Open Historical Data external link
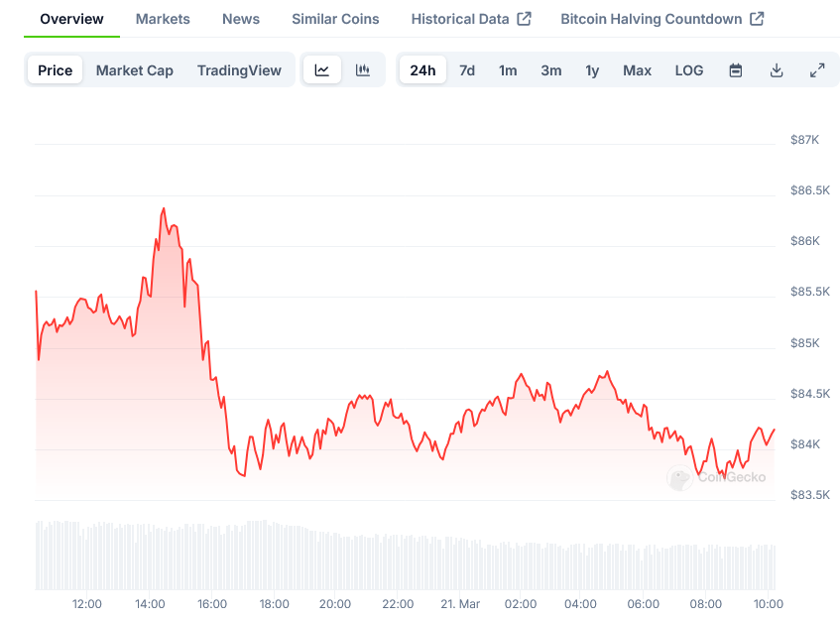Image resolution: width=840 pixels, height=621 pixels. point(471,19)
